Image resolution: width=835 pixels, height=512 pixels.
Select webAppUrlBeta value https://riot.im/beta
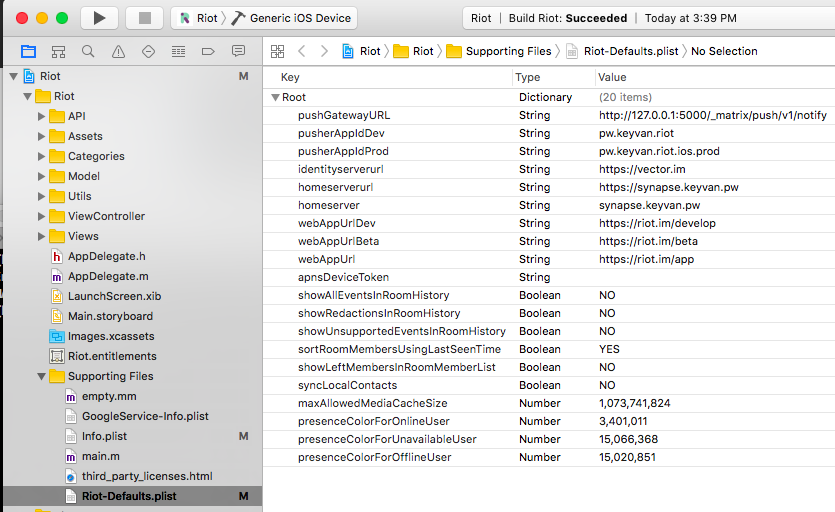[648, 241]
